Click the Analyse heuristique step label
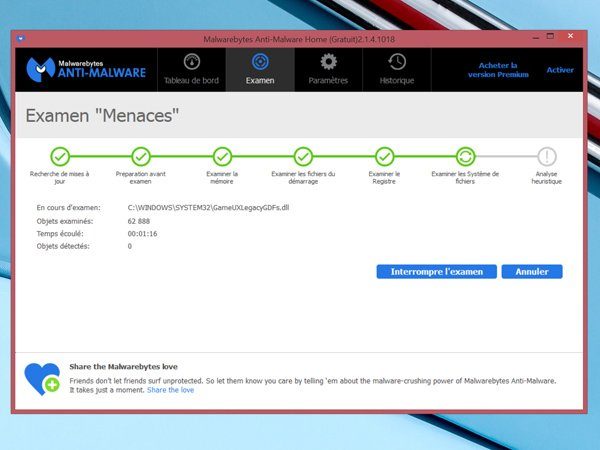Image resolution: width=600 pixels, height=450 pixels. tap(546, 178)
